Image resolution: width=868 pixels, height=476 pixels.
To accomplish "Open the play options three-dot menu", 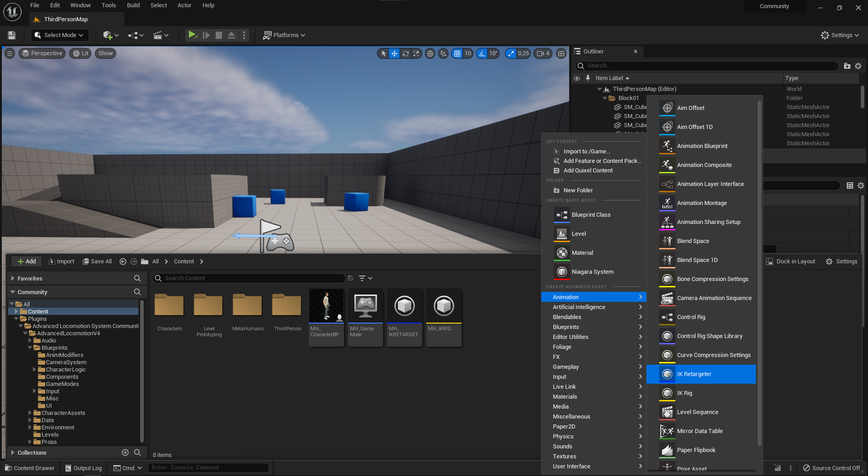I will click(x=244, y=35).
